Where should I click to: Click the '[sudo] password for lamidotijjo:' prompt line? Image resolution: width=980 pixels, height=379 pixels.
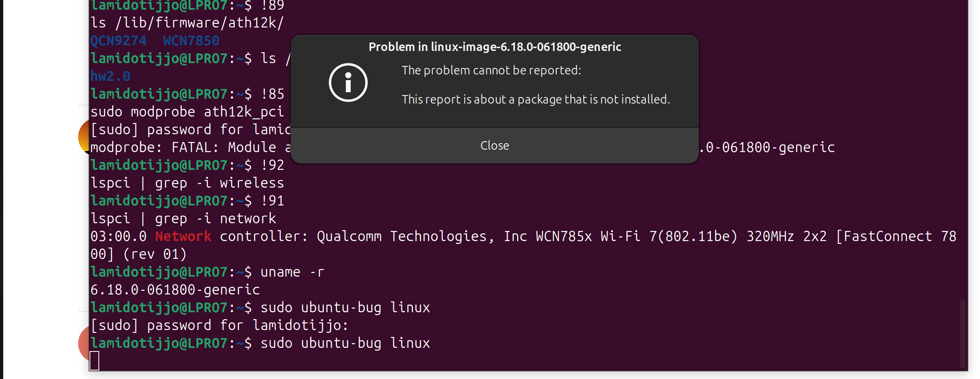click(x=219, y=325)
